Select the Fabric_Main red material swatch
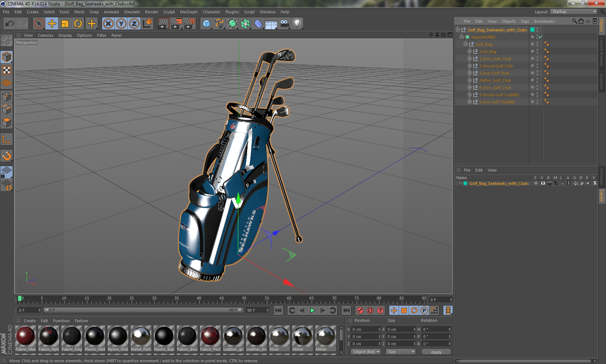606x364 pixels. (26, 338)
